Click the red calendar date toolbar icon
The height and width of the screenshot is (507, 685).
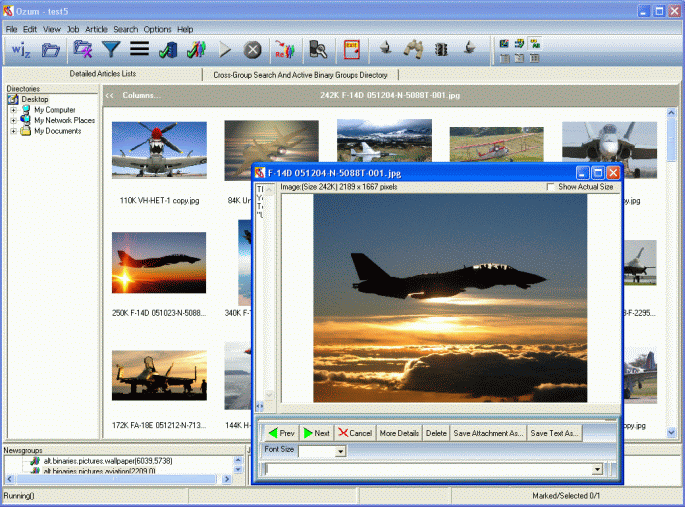click(x=351, y=49)
